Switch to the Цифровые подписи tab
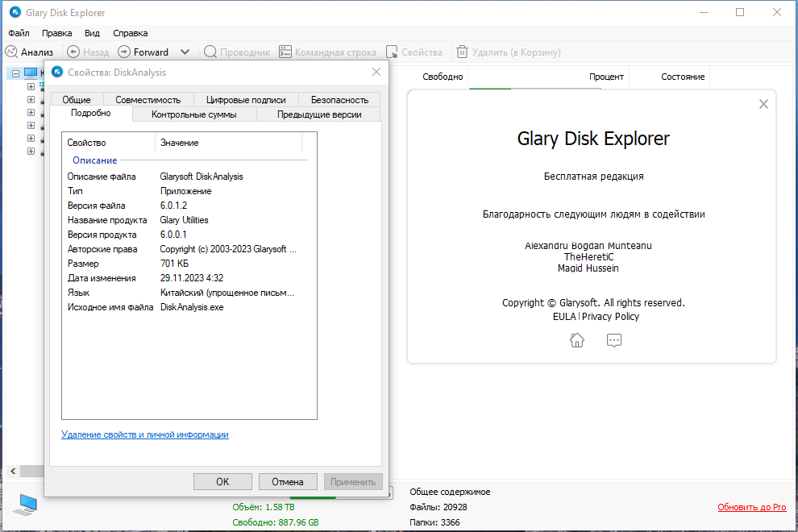The width and height of the screenshot is (798, 532). click(246, 100)
